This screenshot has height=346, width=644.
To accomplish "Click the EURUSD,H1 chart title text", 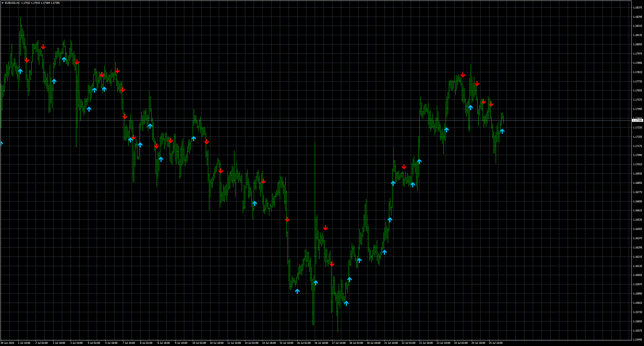I will [x=12, y=3].
